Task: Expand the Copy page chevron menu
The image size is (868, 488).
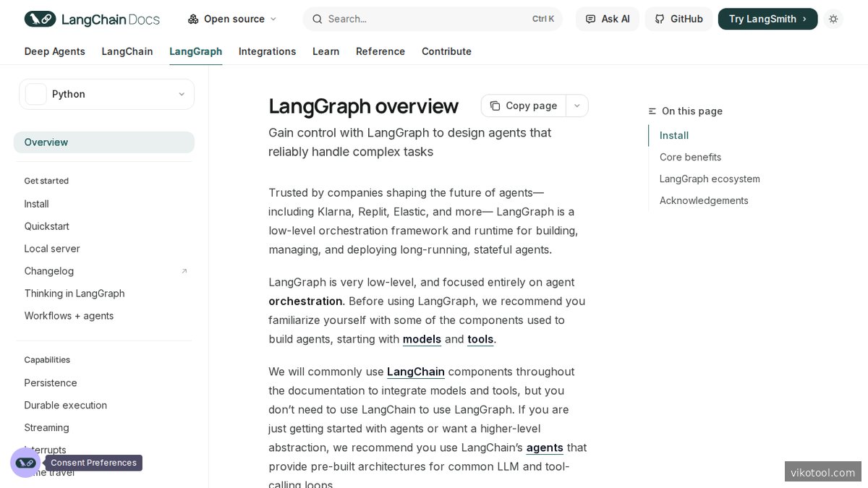Action: 576,106
